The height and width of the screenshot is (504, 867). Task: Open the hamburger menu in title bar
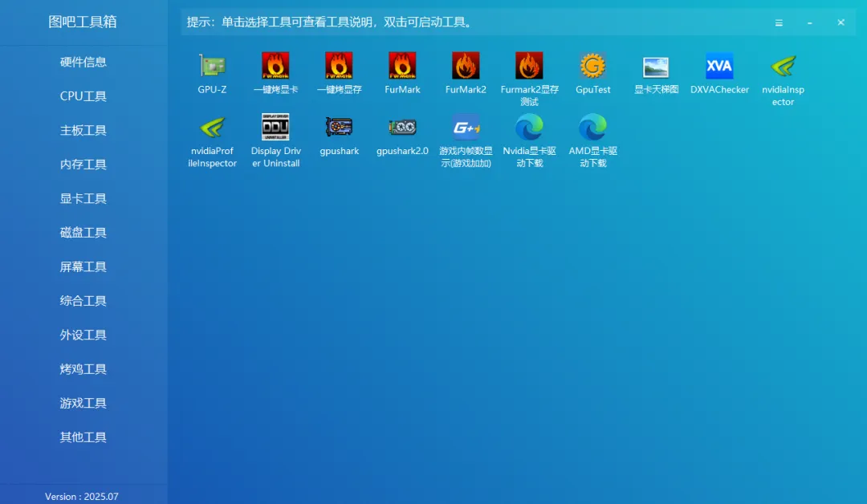779,22
